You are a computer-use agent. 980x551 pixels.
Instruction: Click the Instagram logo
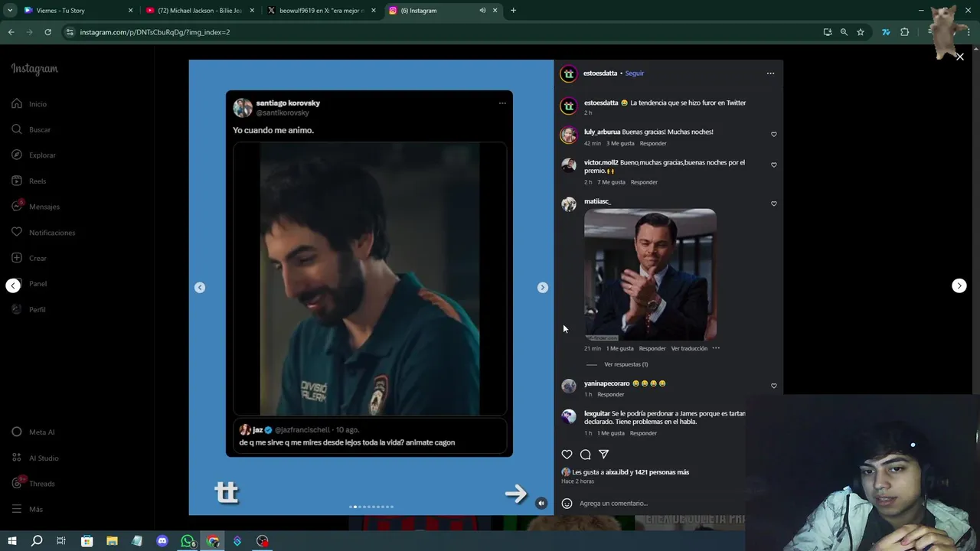(x=34, y=69)
